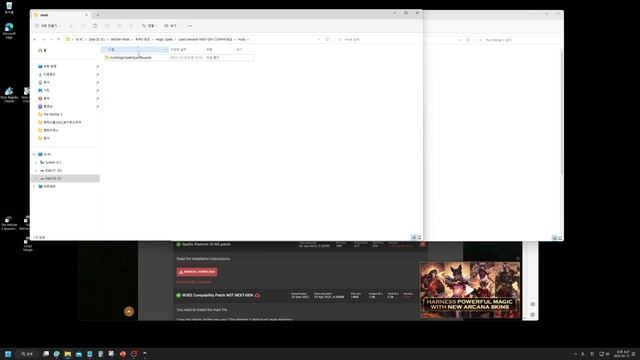Open the recent locations chevron beside navigation arrows

point(51,40)
